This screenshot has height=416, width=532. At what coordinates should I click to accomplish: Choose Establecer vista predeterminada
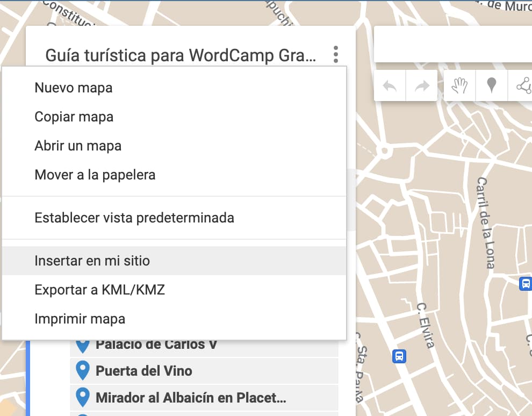[134, 218]
